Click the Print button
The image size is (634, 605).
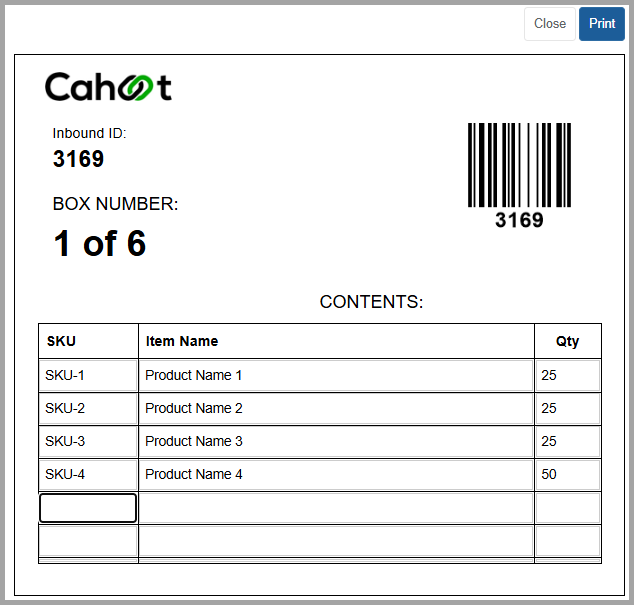(x=602, y=24)
